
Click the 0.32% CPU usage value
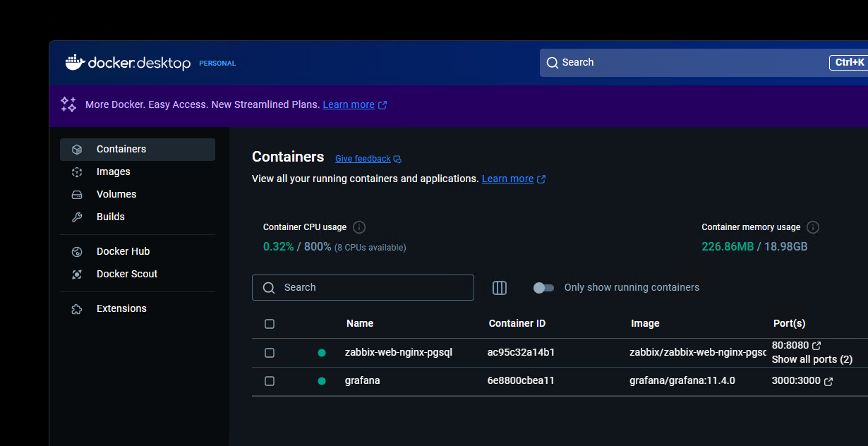(278, 247)
